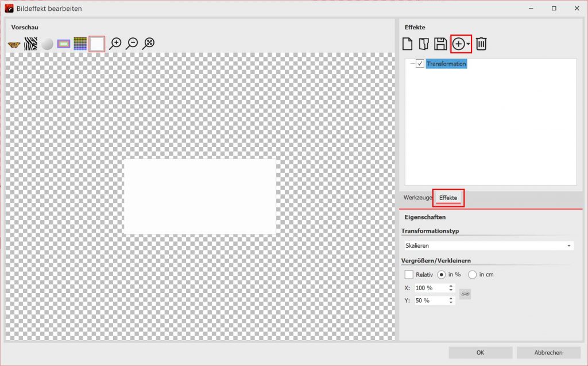Enable the Relativ checkbox
The height and width of the screenshot is (366, 588).
(409, 275)
